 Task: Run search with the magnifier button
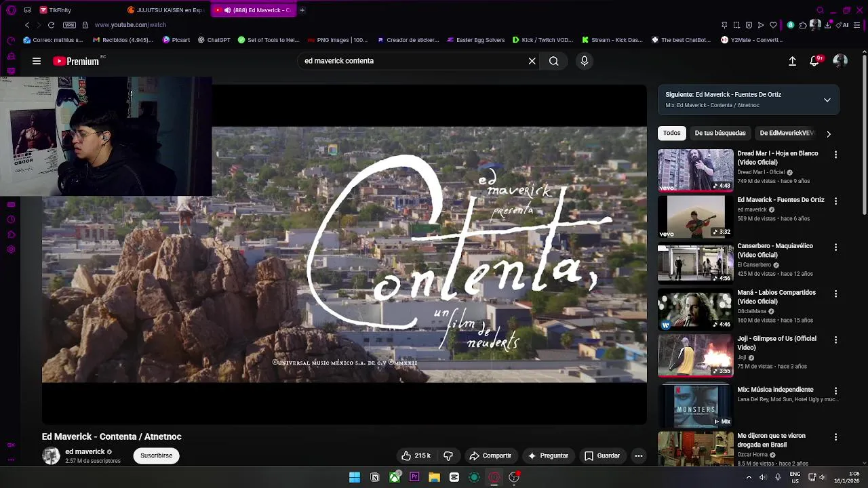point(554,61)
